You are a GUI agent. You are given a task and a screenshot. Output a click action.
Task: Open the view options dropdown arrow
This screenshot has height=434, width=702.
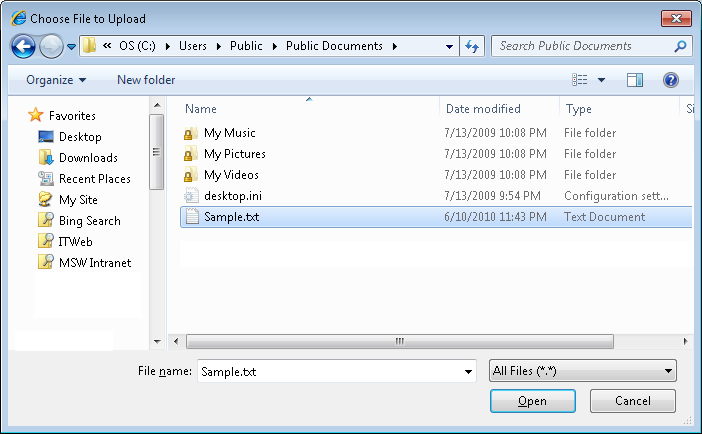601,80
